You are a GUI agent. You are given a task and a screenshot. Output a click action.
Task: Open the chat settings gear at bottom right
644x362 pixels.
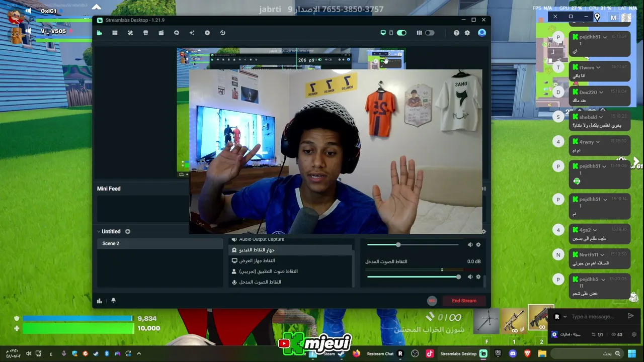click(x=634, y=334)
